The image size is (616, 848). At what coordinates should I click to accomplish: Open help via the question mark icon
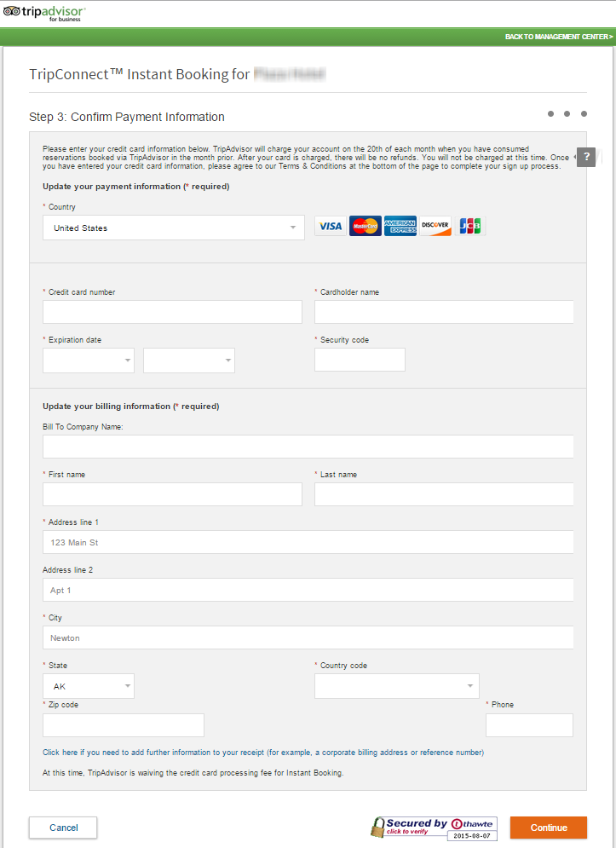pyautogui.click(x=586, y=157)
